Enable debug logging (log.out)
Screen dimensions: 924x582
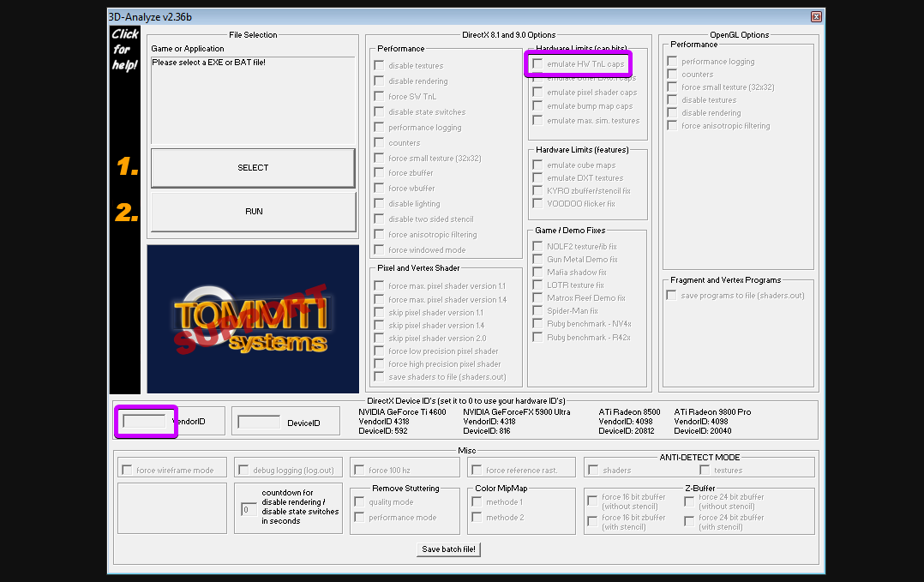(243, 470)
